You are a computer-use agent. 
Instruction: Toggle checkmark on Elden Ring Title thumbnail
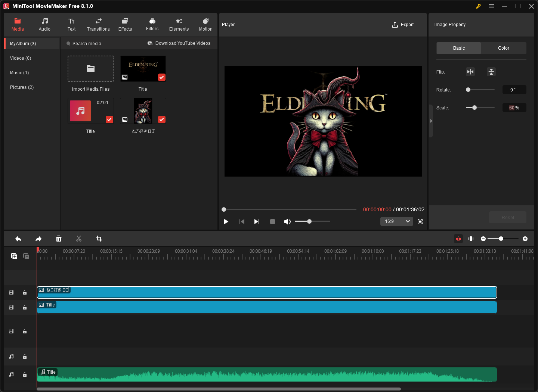[162, 77]
